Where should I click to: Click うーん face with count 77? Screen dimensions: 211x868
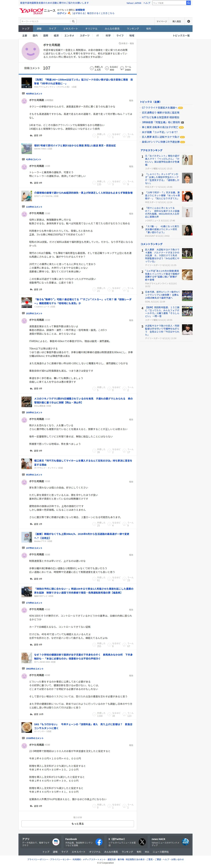tap(125, 136)
